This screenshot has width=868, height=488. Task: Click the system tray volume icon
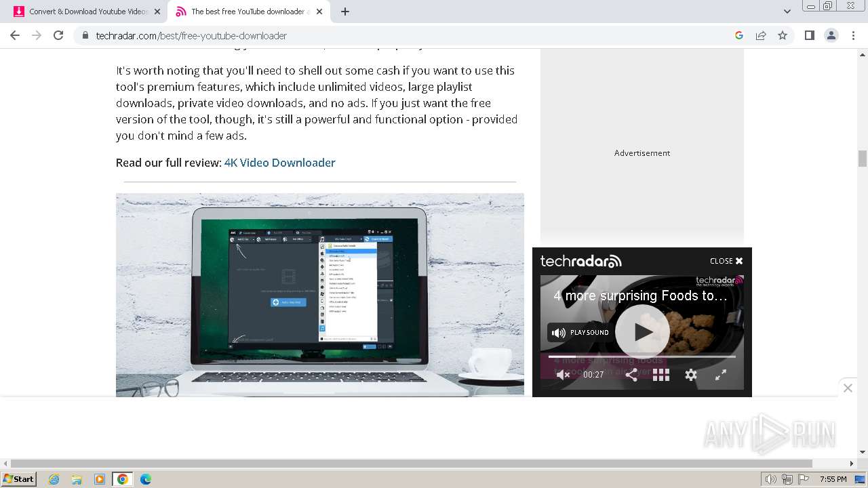click(770, 479)
